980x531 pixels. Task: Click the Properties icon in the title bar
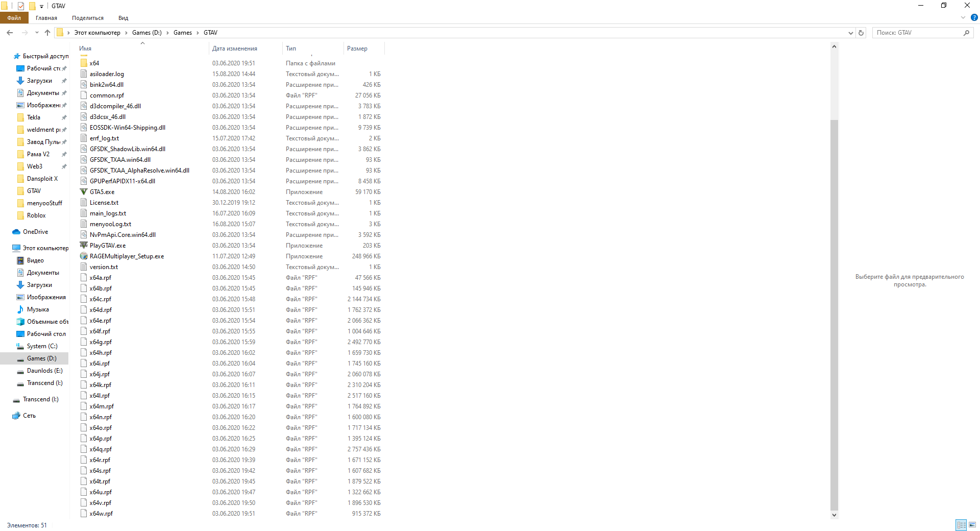[21, 6]
